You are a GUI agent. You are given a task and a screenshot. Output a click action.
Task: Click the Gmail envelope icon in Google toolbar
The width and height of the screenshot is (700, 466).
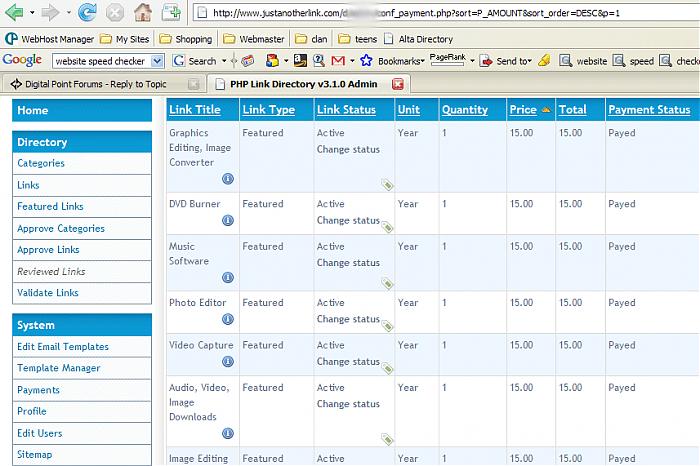click(338, 61)
